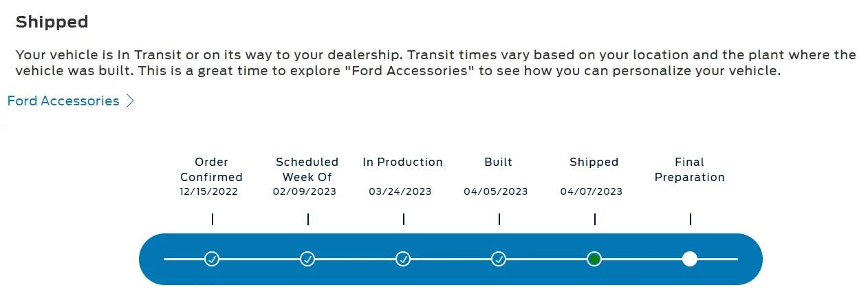
Task: Open the Ford Accessories link
Action: coord(63,101)
